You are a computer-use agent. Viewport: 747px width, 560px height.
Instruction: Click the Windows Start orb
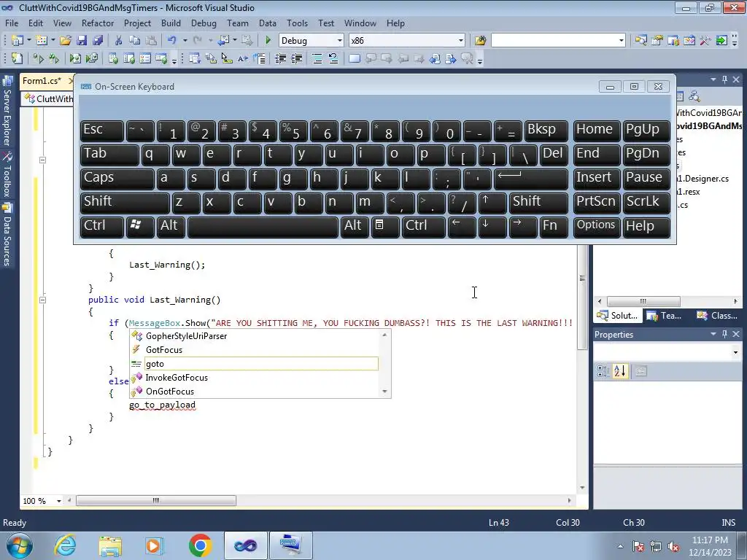click(20, 545)
